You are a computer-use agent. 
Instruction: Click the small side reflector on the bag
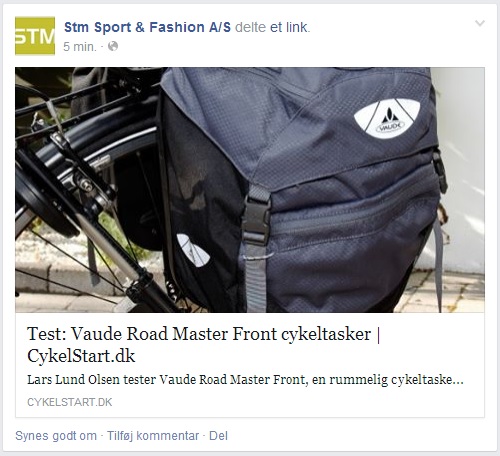click(193, 250)
